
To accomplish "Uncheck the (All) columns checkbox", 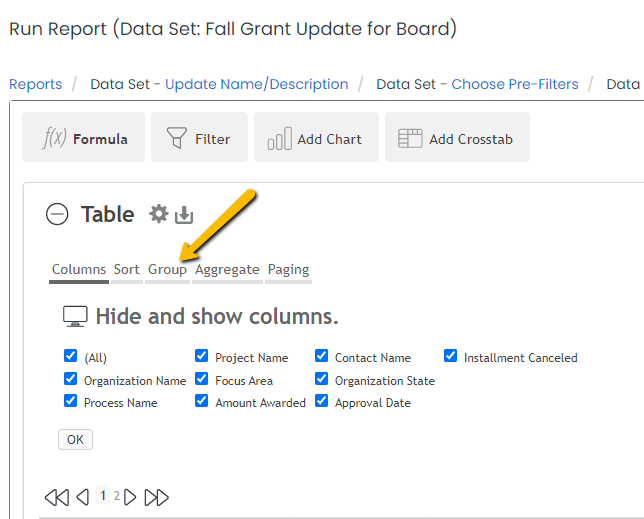I will (71, 356).
